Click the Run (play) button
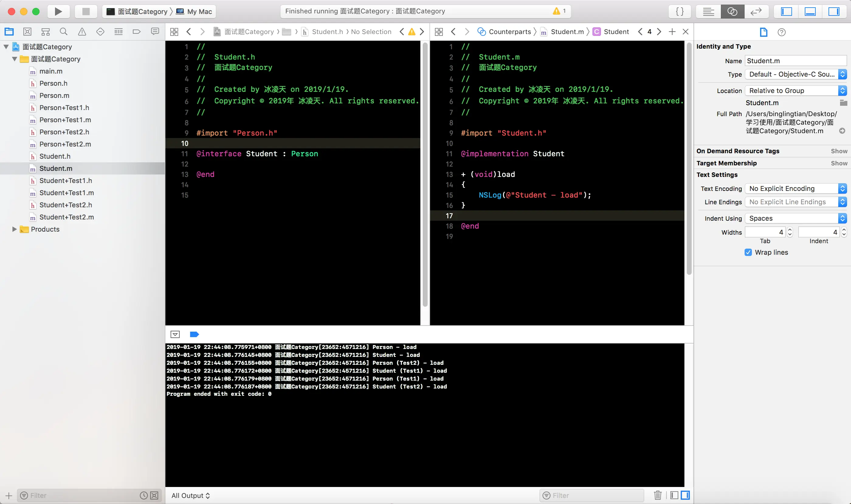This screenshot has width=851, height=504. [x=58, y=12]
